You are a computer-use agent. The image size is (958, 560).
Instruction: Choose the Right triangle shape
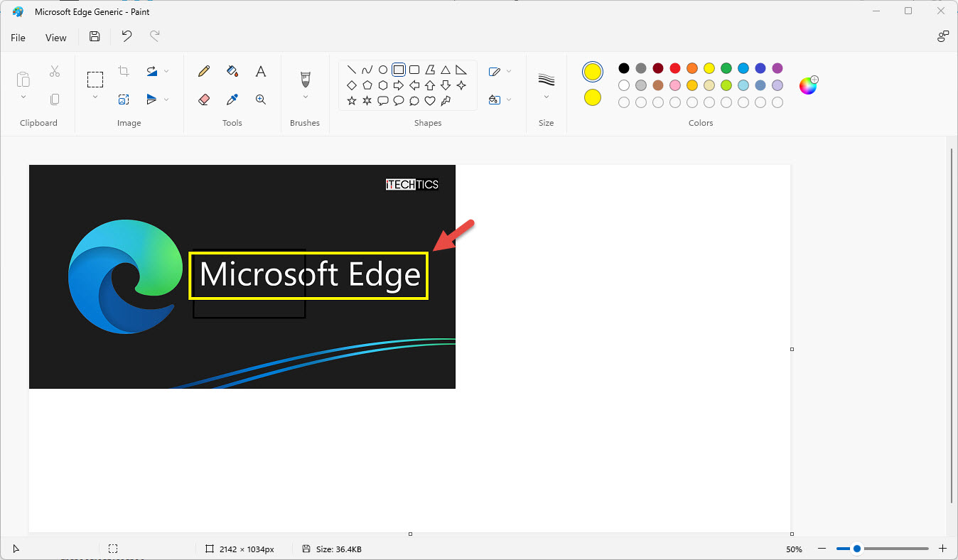461,70
